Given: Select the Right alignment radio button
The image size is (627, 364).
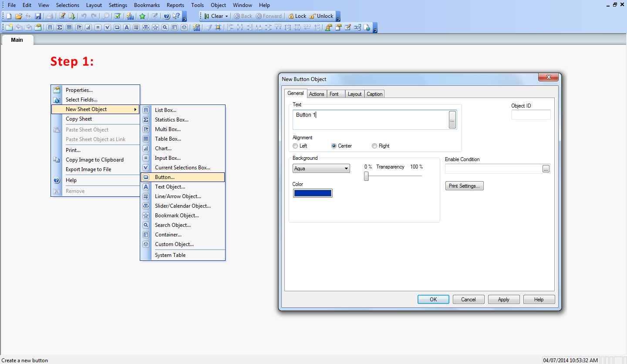Looking at the screenshot, I should coord(374,146).
